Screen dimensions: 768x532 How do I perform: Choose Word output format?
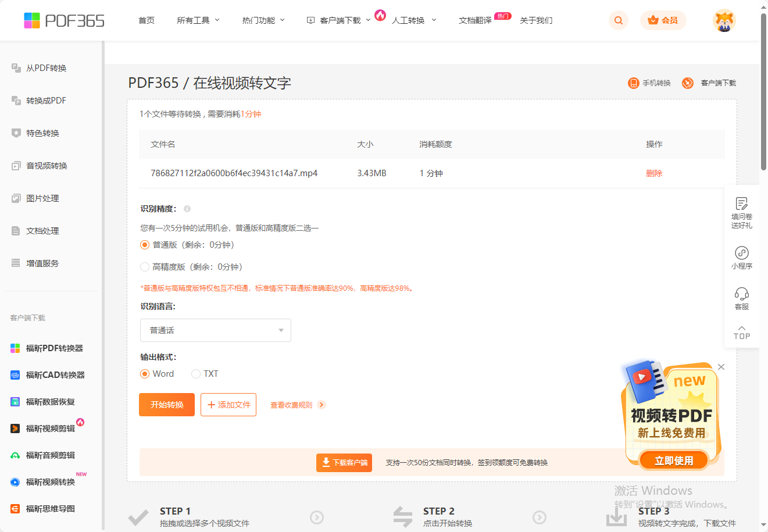tap(145, 374)
